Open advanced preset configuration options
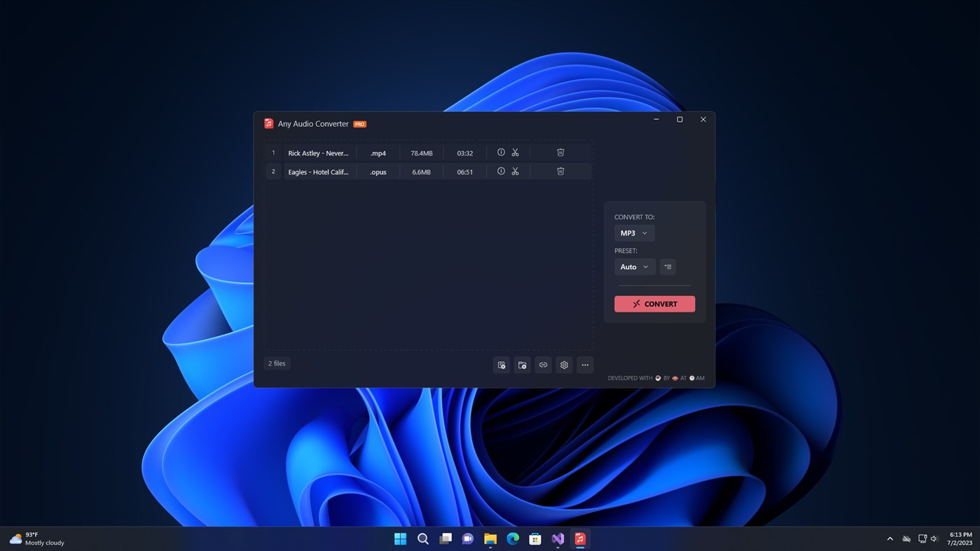 [667, 266]
